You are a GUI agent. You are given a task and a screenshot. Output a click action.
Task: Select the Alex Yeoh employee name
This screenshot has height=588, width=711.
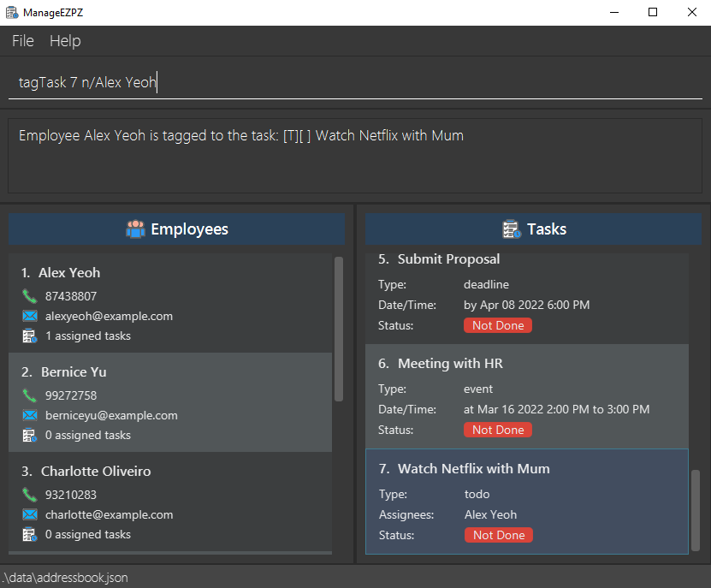click(69, 273)
